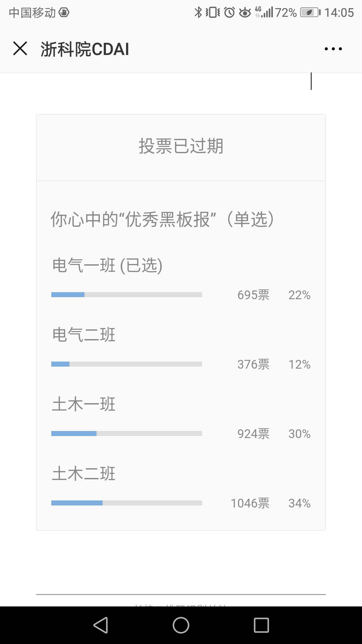Open the three-dot more options menu
Viewport: 362px width, 644px height.
pyautogui.click(x=333, y=49)
